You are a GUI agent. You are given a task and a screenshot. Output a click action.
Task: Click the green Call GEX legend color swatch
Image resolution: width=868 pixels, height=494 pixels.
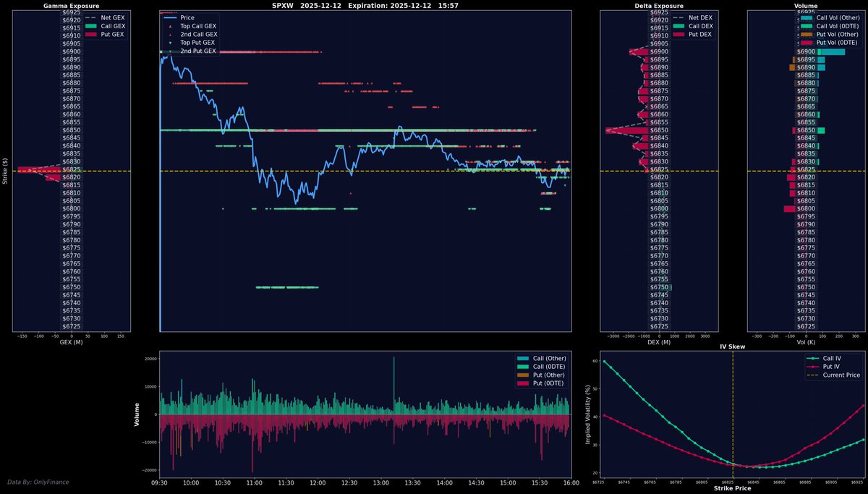point(92,25)
